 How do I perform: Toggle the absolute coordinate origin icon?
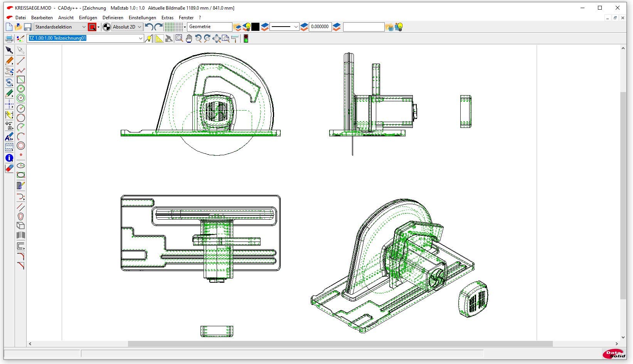pyautogui.click(x=107, y=27)
